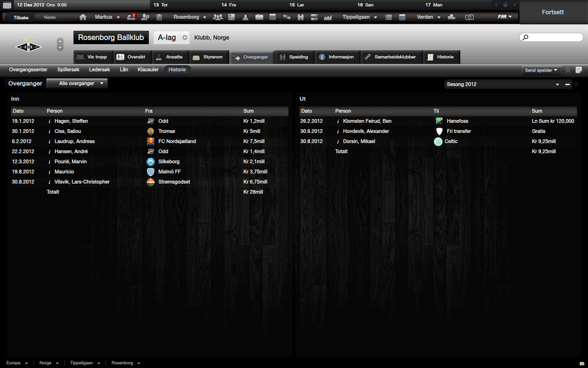The height and width of the screenshot is (368, 588).
Task: Click the Fortsett continue button
Action: click(553, 12)
